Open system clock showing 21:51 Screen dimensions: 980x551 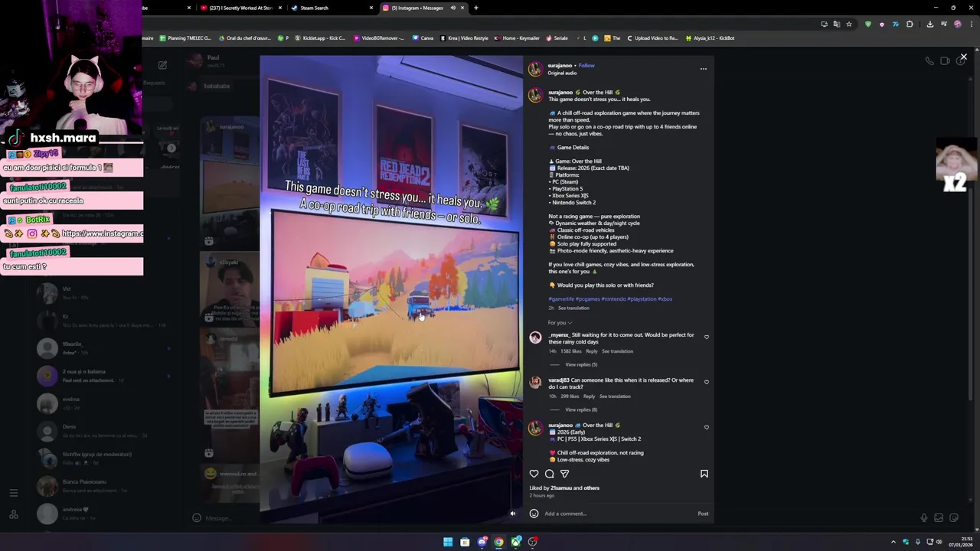click(961, 542)
